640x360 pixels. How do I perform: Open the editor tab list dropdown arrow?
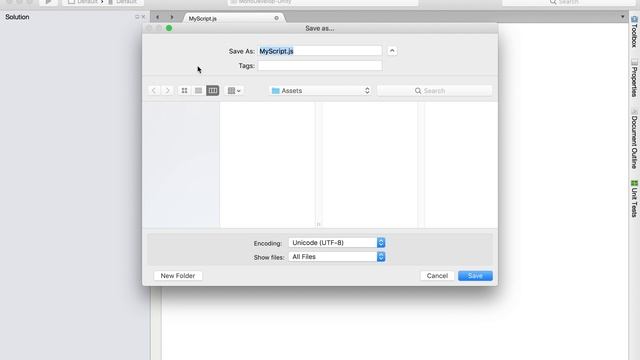(622, 17)
